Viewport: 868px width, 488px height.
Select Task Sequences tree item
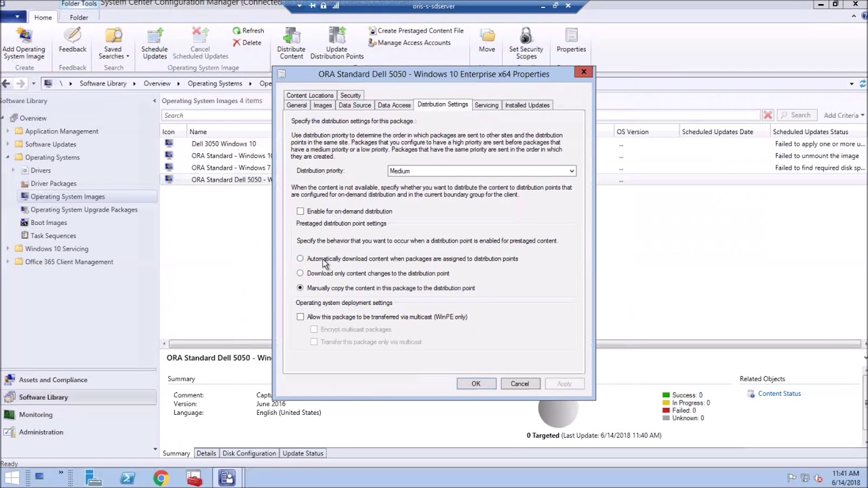point(53,236)
